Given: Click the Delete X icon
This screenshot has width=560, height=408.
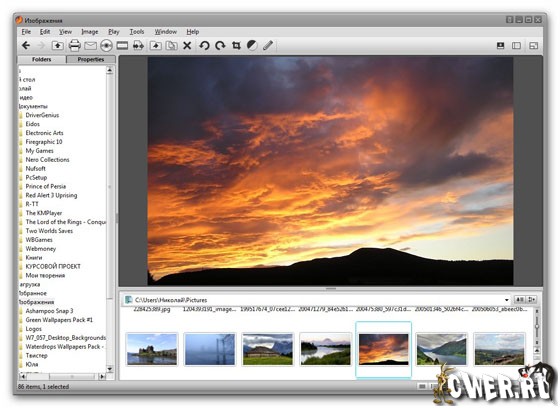Looking at the screenshot, I should [x=187, y=45].
